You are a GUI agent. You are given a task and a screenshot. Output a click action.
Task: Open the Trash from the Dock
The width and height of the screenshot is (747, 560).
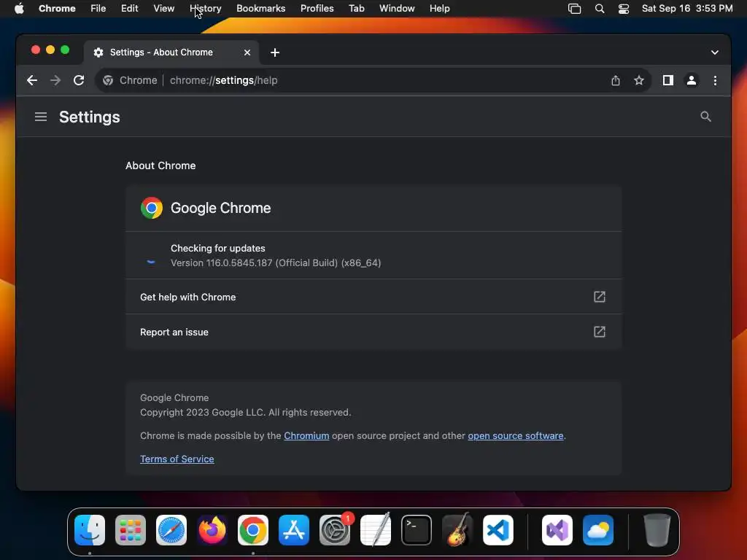click(657, 530)
